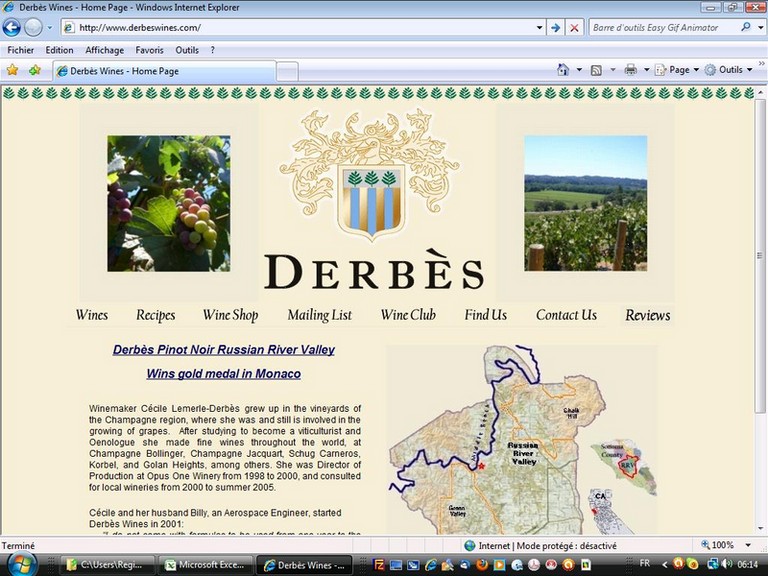Open the Favorites Center star icon
768x576 pixels.
click(x=13, y=70)
